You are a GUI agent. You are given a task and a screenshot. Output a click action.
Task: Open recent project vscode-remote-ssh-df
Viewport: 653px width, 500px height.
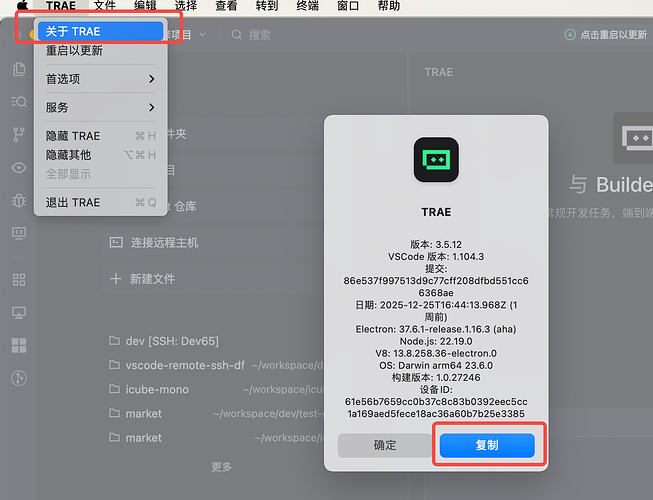184,365
